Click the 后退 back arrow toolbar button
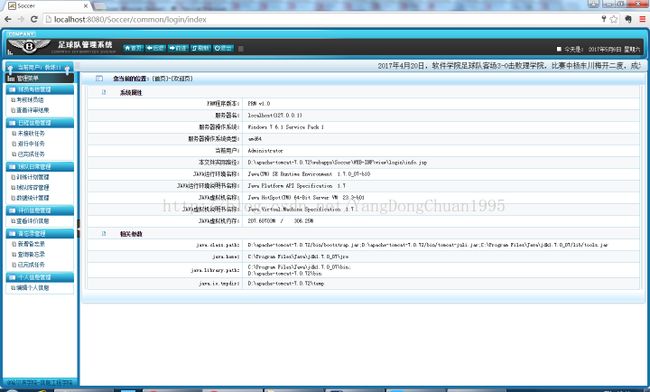Image resolution: width=650 pixels, height=392 pixels. pyautogui.click(x=155, y=48)
